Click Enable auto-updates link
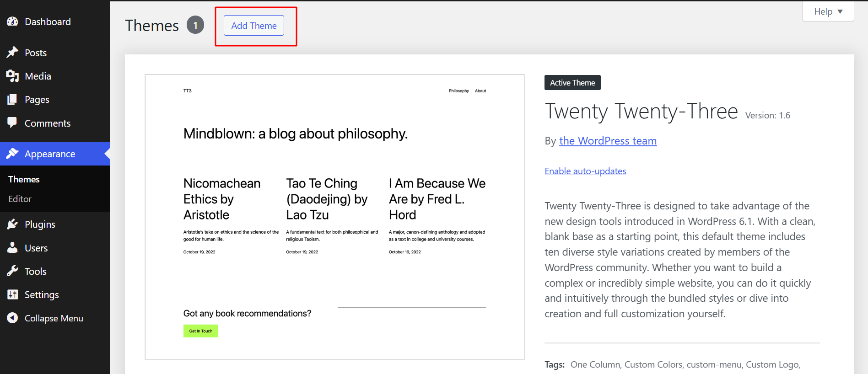 585,171
